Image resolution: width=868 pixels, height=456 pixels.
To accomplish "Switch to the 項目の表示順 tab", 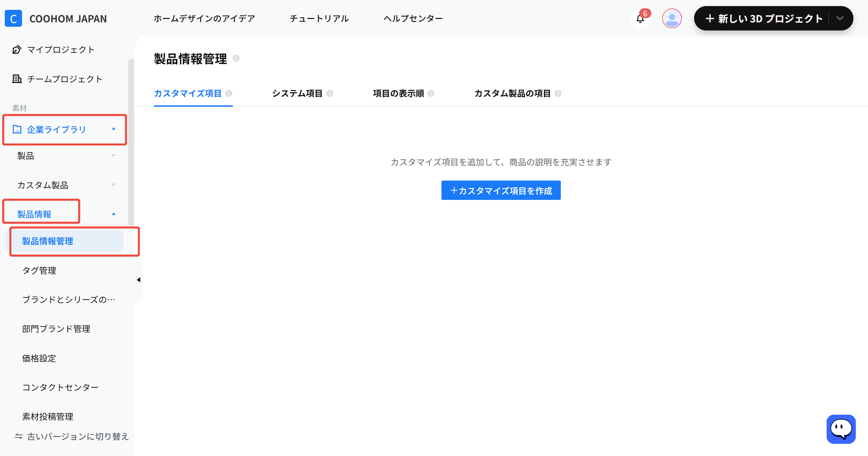I will point(398,93).
